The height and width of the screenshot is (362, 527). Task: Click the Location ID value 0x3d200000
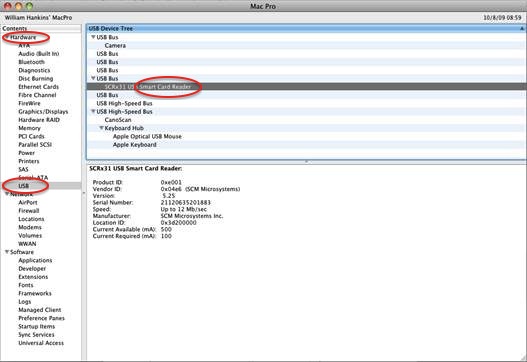[178, 223]
